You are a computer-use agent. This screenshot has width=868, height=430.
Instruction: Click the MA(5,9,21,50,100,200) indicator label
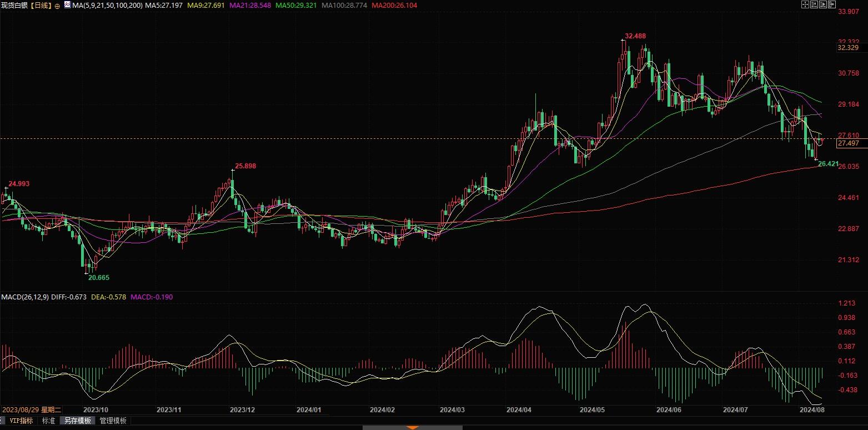pyautogui.click(x=107, y=5)
